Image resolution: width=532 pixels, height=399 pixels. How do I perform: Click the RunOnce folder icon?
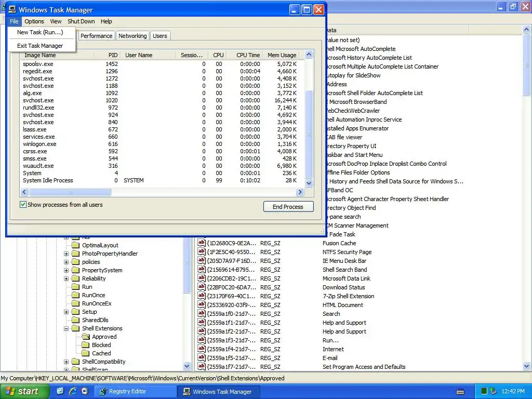click(76, 295)
